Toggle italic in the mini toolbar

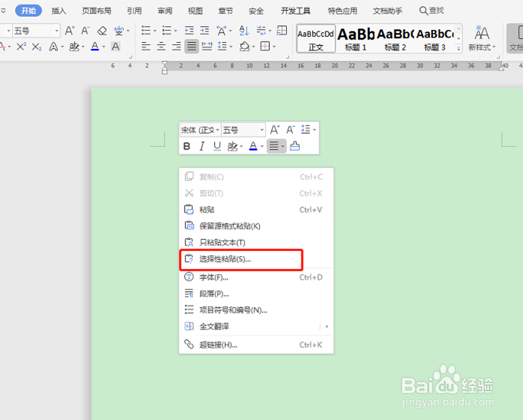pyautogui.click(x=202, y=146)
